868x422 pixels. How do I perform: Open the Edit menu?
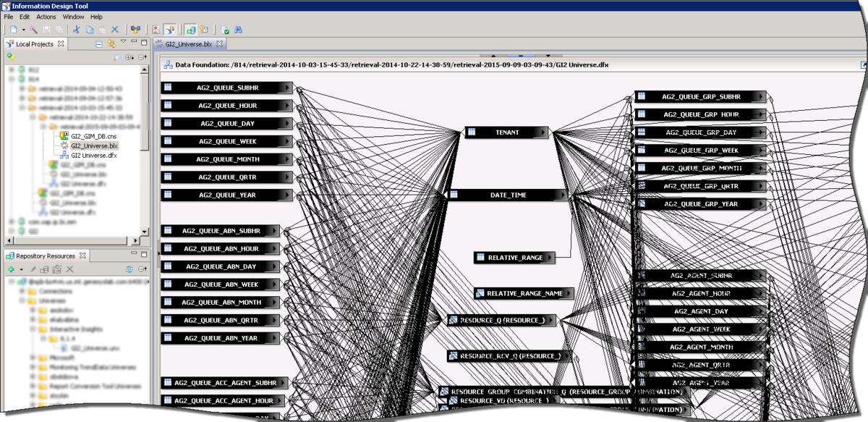pos(25,17)
